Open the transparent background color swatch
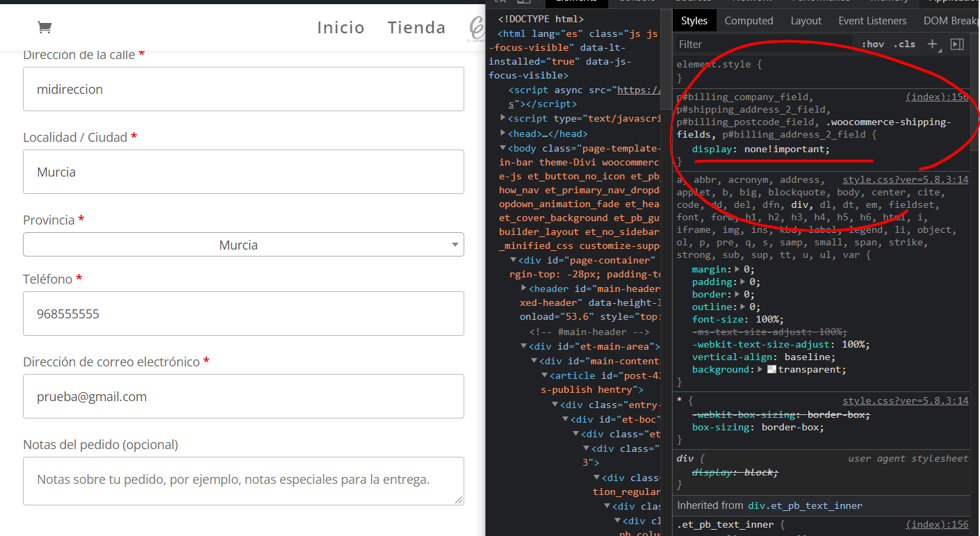Viewport: 980px width, 536px height. coord(771,369)
